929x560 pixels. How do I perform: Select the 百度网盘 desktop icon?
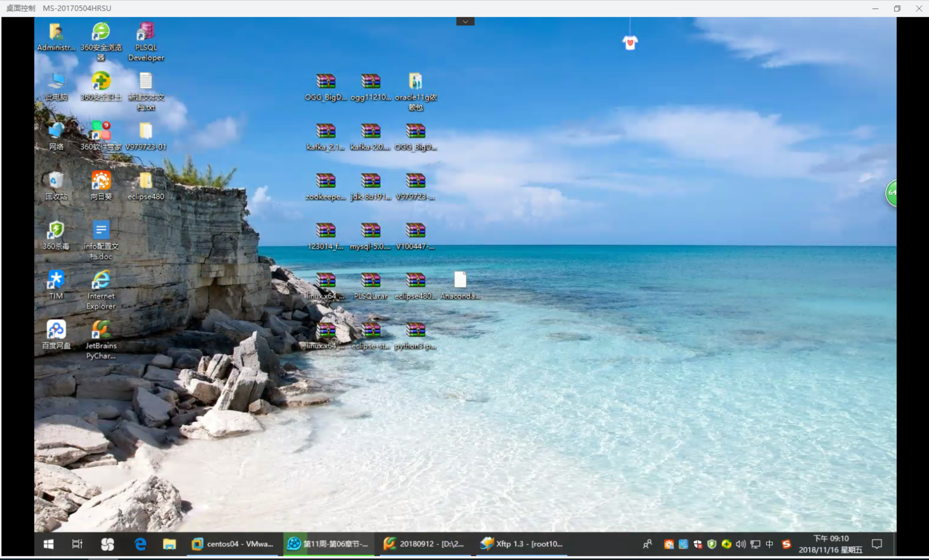pos(56,330)
